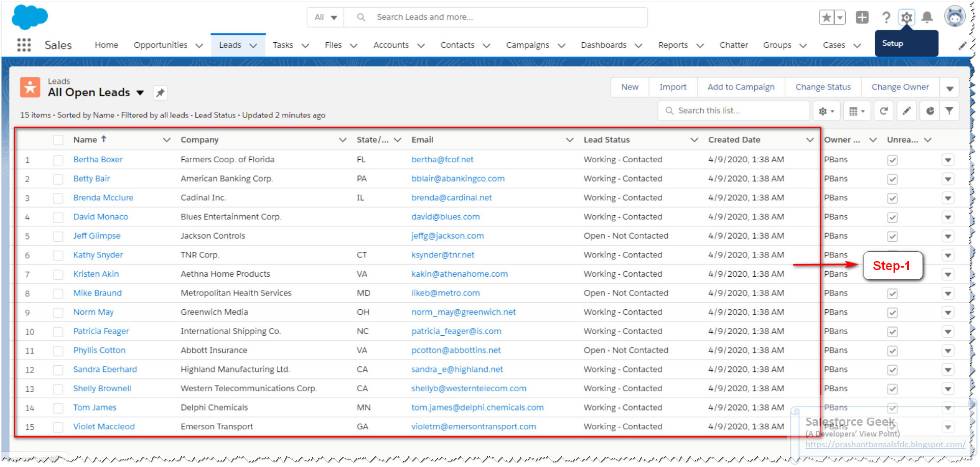
Task: Open the Reports tab
Action: 673,45
